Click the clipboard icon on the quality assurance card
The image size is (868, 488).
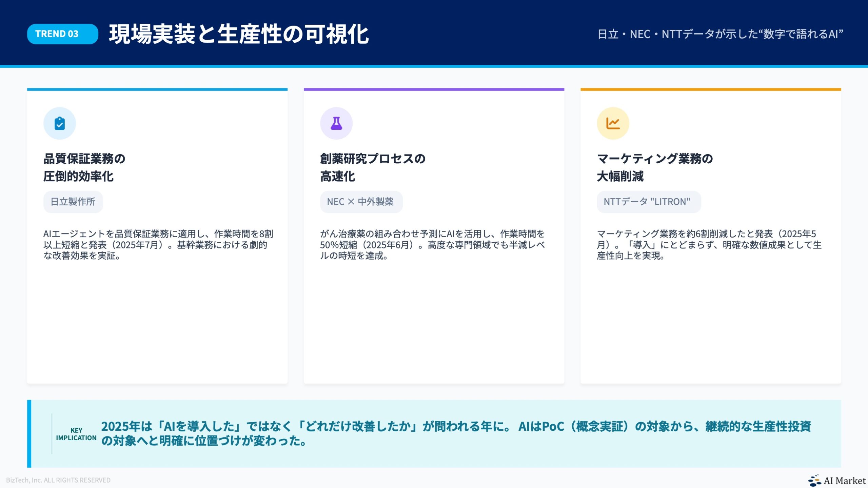point(59,123)
